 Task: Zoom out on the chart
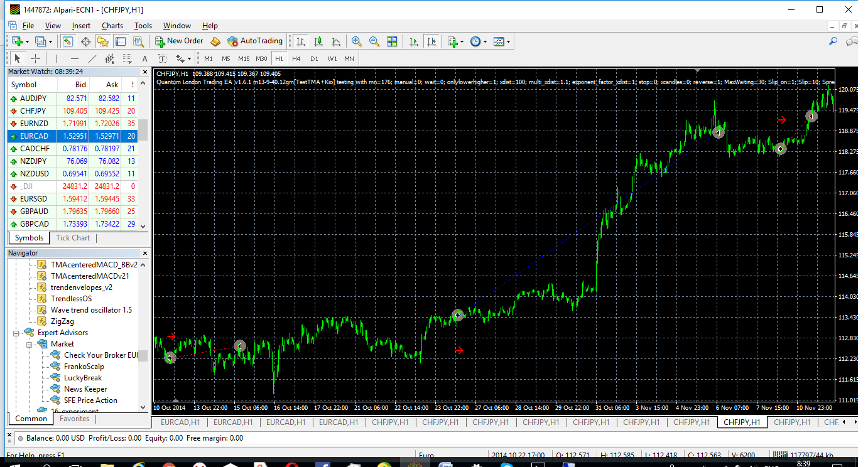click(x=374, y=41)
